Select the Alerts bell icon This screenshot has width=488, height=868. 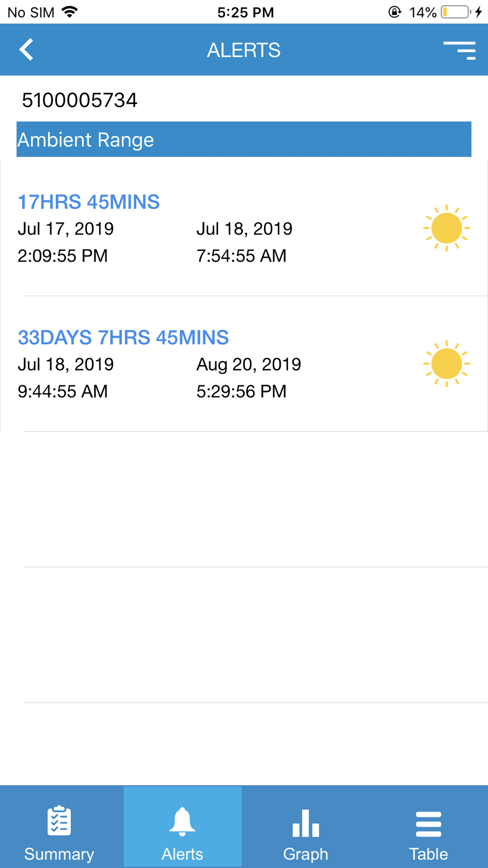tap(182, 822)
